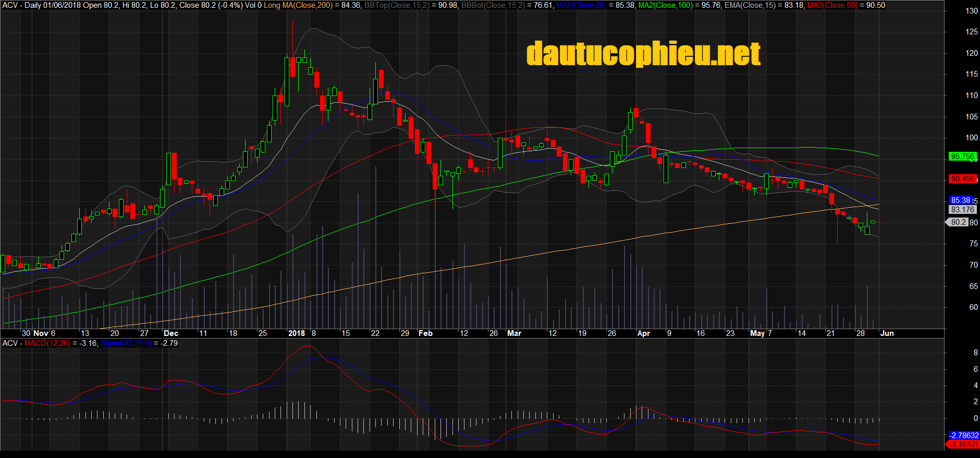Select the MA3(Close,50) red indicator label
The height and width of the screenshot is (458, 980).
(x=832, y=5)
